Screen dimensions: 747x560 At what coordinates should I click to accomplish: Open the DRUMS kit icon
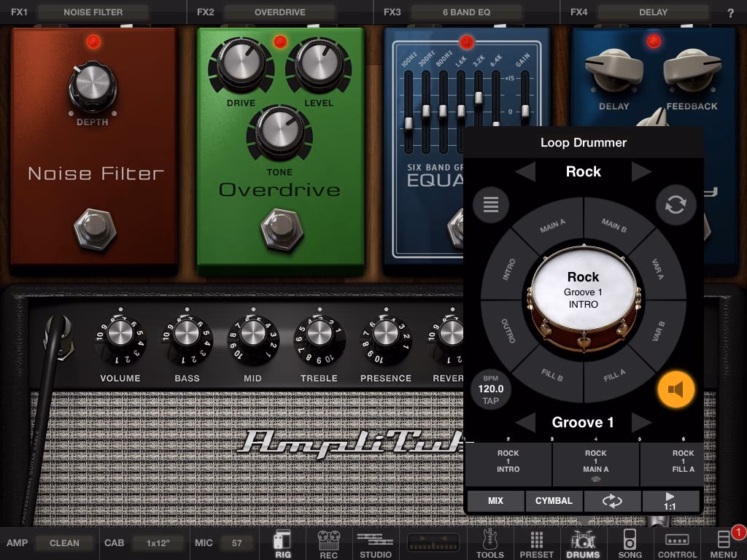click(583, 544)
